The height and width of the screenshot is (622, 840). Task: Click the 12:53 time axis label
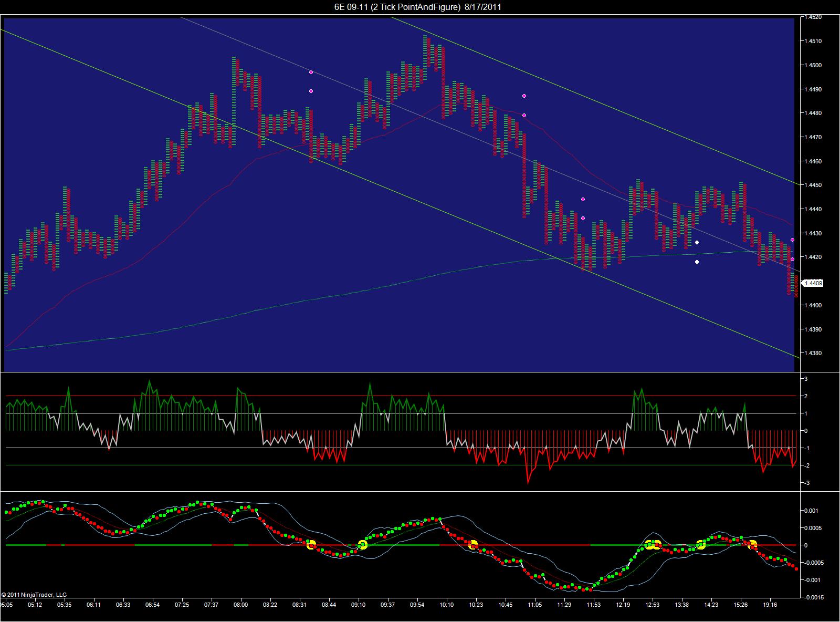pos(652,605)
